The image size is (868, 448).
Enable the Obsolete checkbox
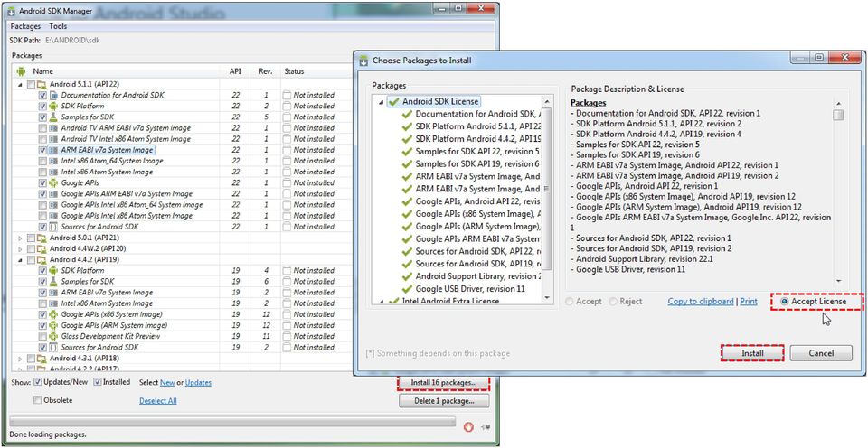tap(38, 400)
